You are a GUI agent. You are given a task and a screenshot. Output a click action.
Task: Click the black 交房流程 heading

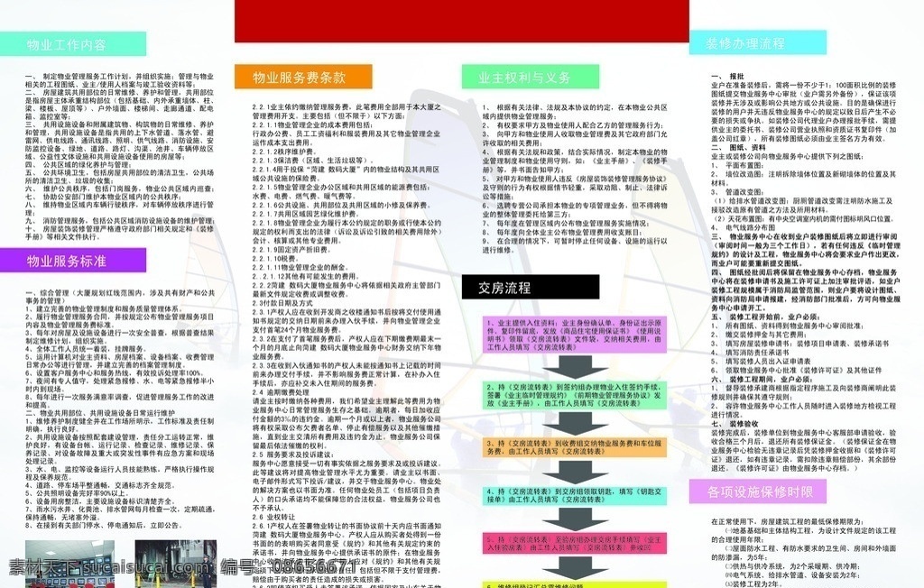531,288
